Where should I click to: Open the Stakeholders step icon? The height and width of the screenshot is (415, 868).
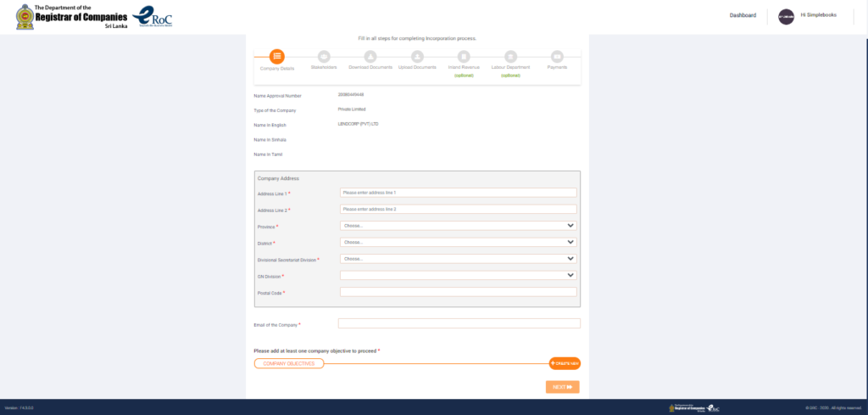(324, 57)
